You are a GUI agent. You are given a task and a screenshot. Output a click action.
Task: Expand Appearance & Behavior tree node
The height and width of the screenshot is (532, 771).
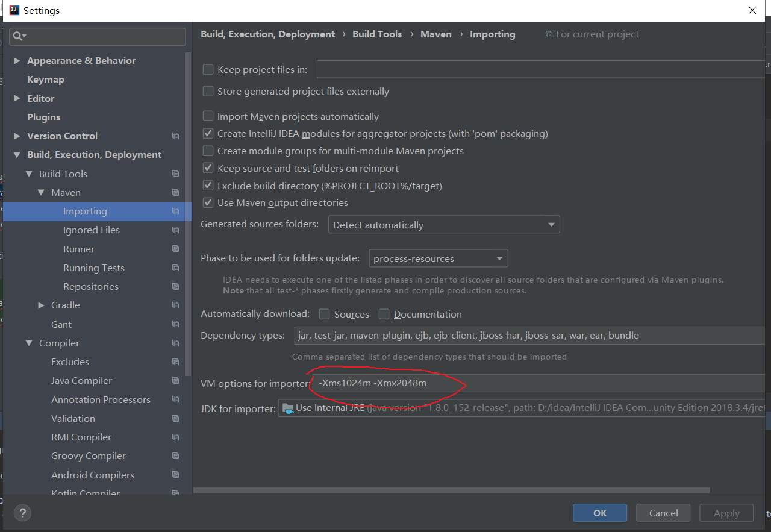(17, 61)
